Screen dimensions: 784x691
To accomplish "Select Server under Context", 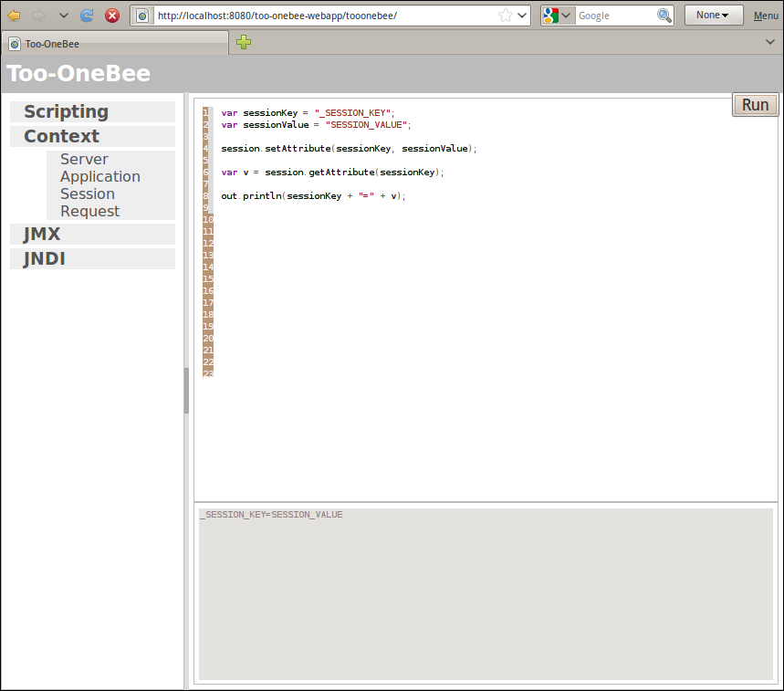I will (84, 159).
